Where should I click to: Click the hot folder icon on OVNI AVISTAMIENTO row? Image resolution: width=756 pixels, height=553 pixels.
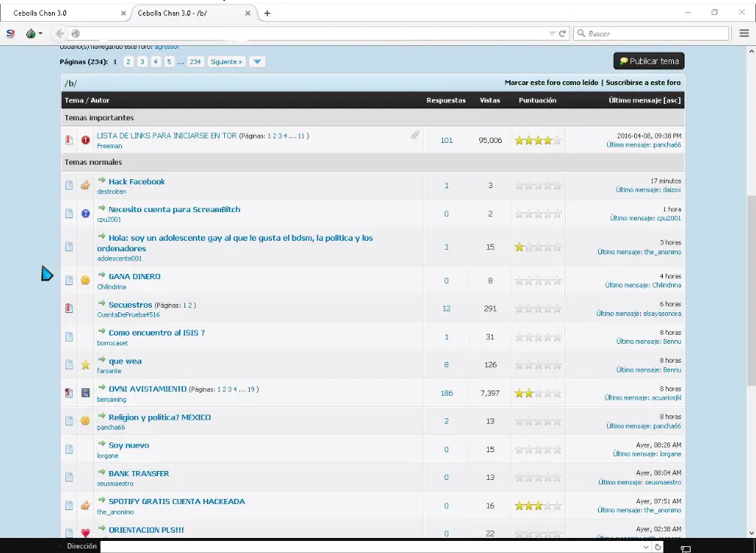click(x=69, y=393)
